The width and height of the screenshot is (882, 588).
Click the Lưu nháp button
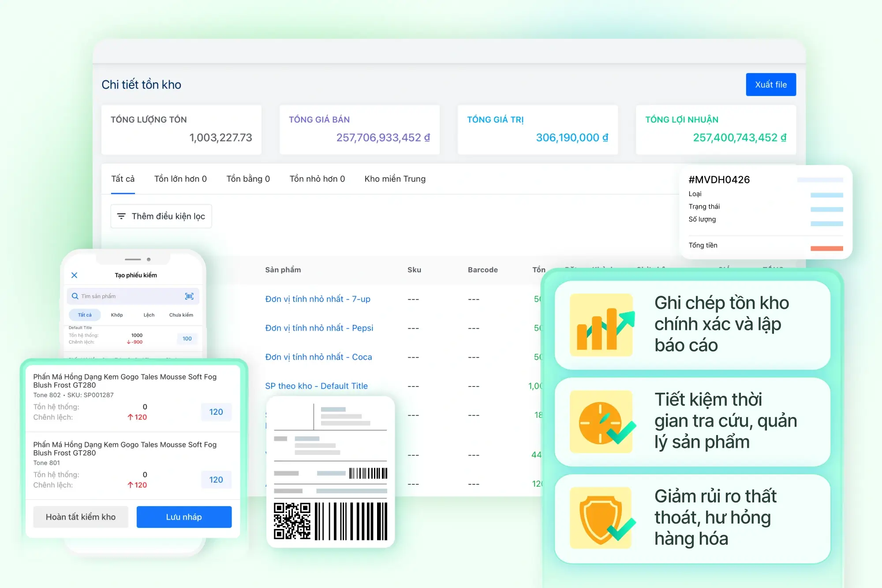184,517
